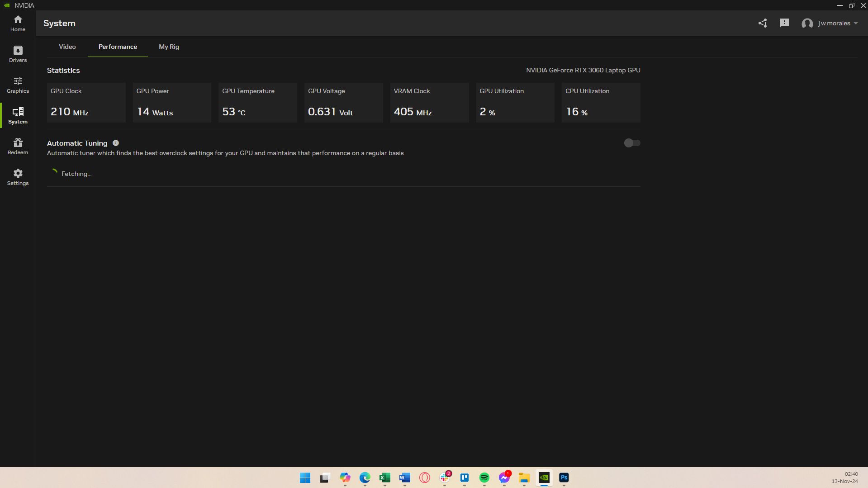Click the share icon in header
868x488 pixels.
click(x=763, y=23)
